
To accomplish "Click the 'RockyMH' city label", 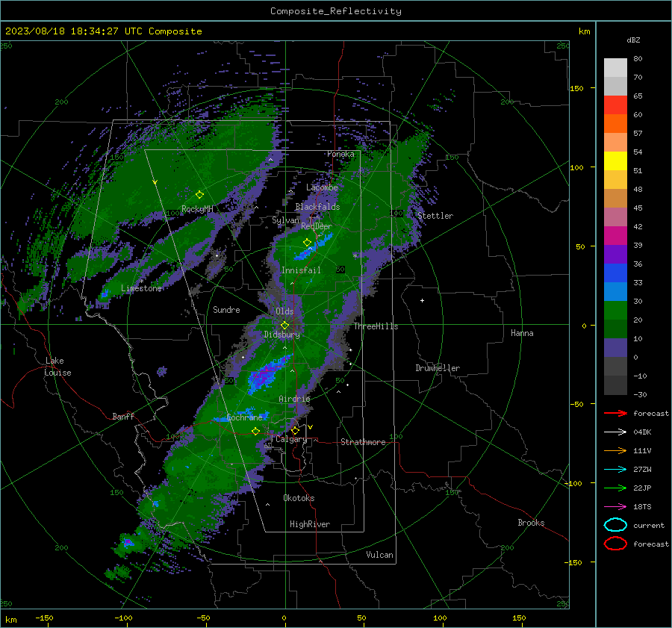I will 197,209.
